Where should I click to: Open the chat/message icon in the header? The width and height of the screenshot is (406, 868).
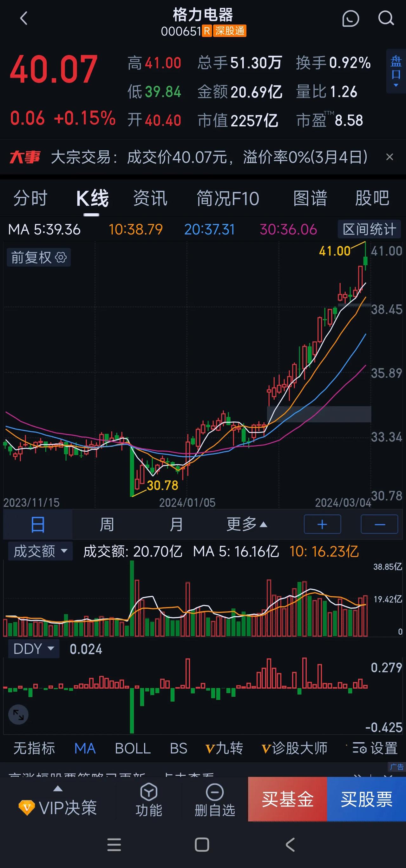click(x=350, y=18)
